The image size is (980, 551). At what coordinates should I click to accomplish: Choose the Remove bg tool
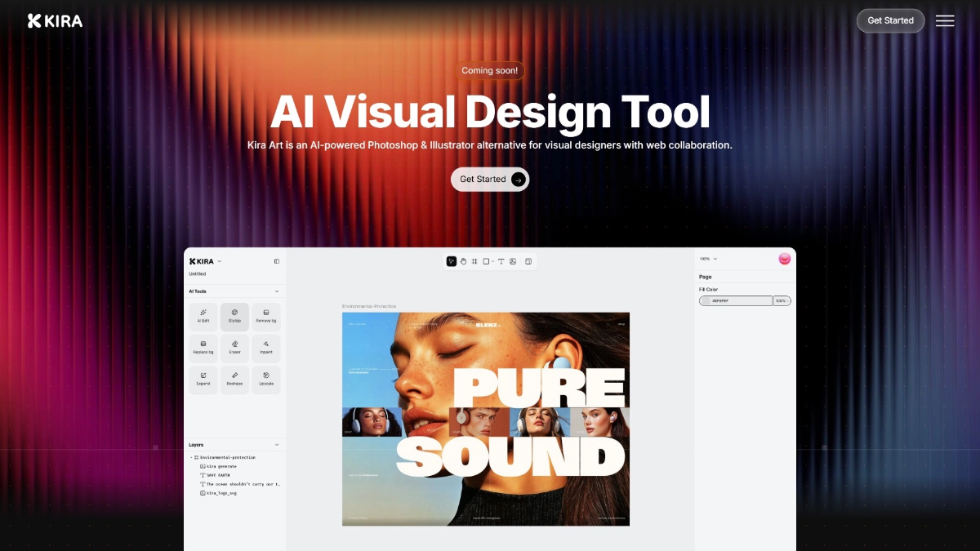tap(266, 317)
